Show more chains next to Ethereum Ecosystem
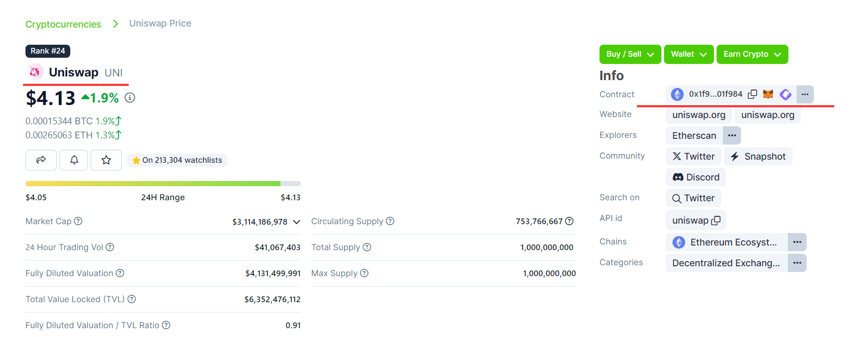Screen dimensions: 868x337 point(797,242)
